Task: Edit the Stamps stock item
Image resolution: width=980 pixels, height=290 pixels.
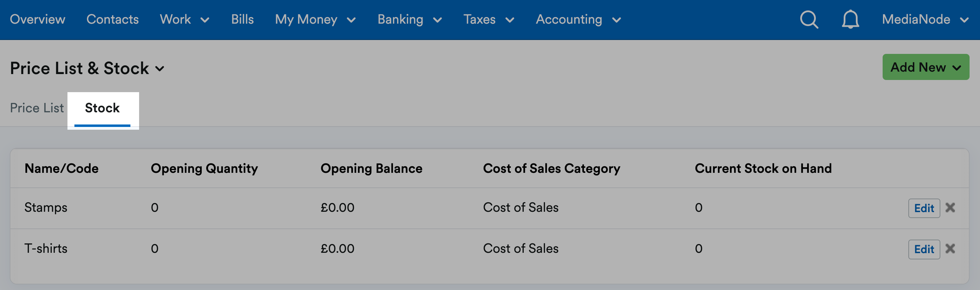Action: coord(924,208)
